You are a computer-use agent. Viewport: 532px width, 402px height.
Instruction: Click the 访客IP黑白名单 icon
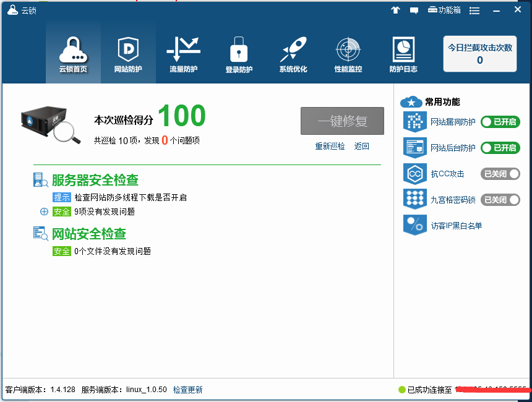(x=414, y=225)
